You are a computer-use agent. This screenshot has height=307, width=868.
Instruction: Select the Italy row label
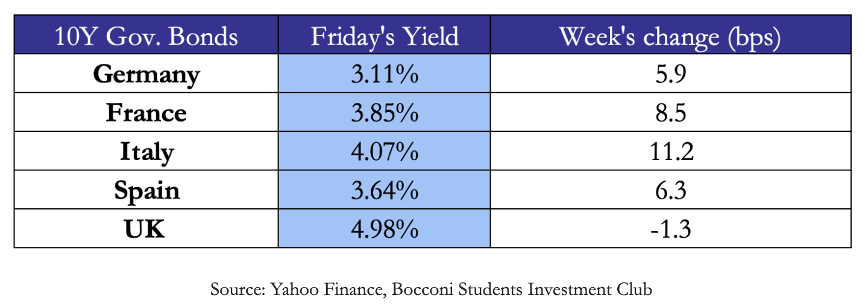point(146,152)
